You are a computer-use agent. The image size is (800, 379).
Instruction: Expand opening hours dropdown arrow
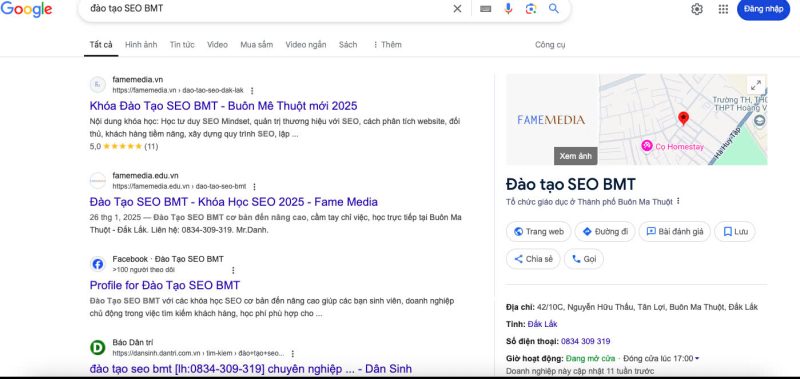point(697,359)
